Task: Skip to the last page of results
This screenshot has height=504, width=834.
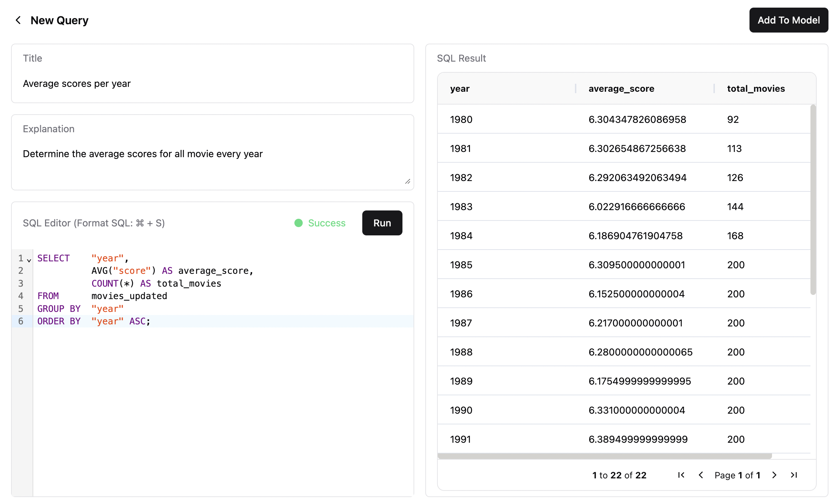Action: pos(794,475)
